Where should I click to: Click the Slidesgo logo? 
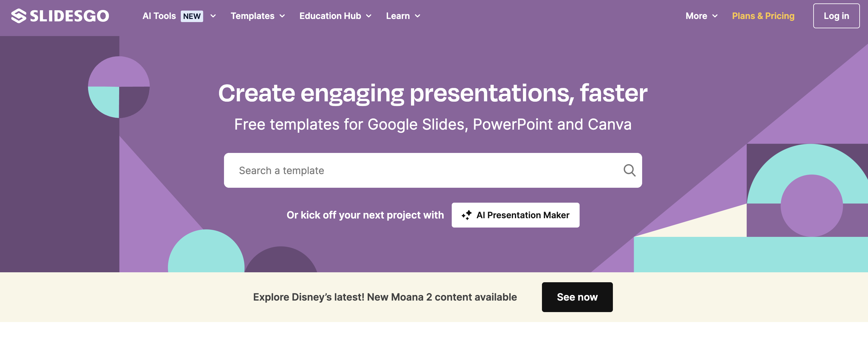point(60,16)
